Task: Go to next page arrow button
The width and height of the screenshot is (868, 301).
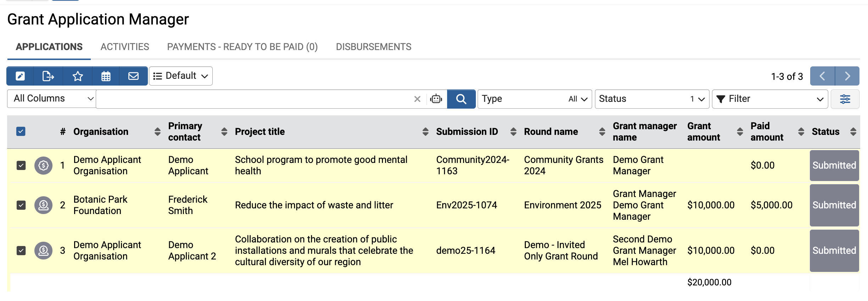Action: [847, 76]
